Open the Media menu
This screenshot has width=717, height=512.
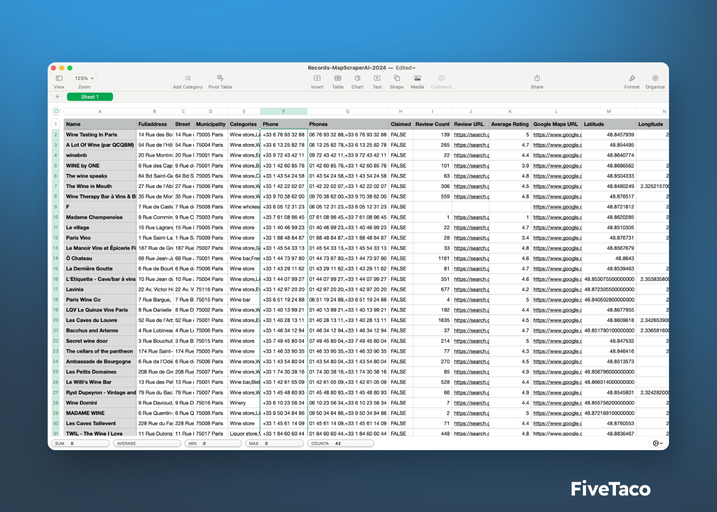(417, 78)
